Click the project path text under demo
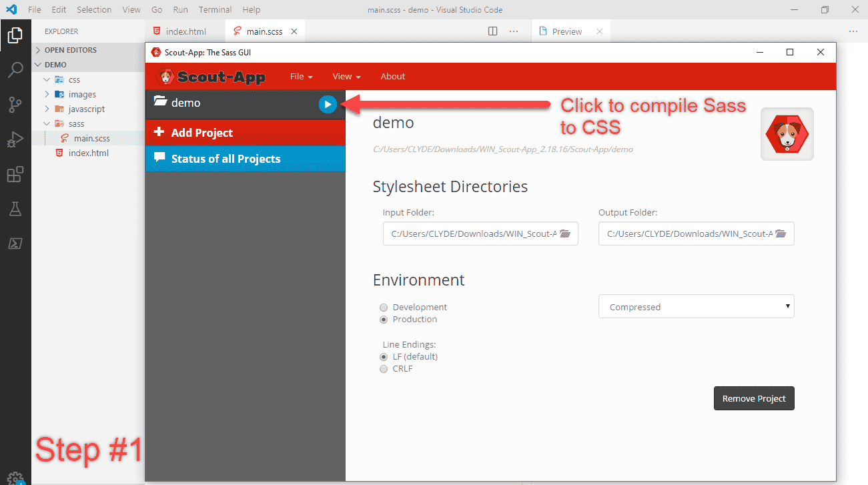This screenshot has height=485, width=868. coord(502,149)
